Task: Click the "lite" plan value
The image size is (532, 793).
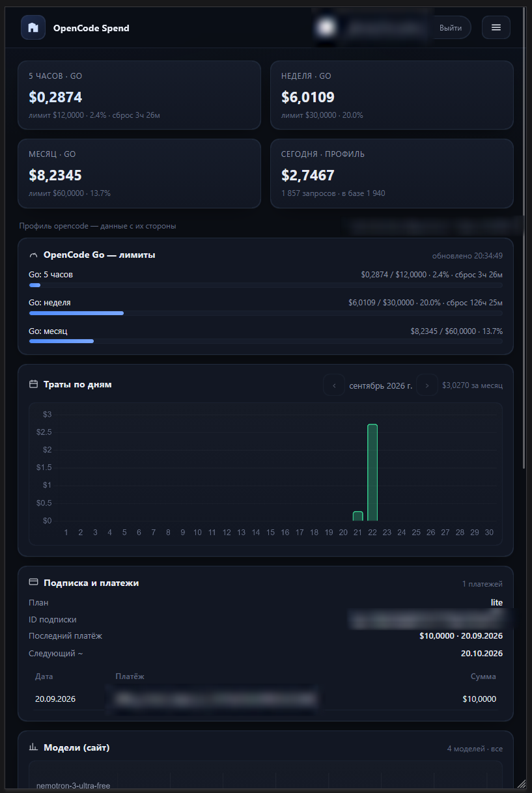Action: (x=497, y=603)
